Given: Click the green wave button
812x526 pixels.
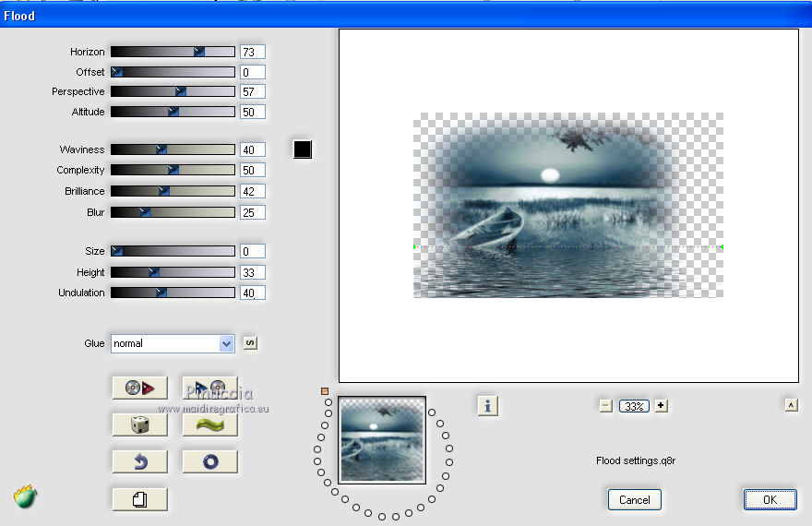Looking at the screenshot, I should pos(209,425).
